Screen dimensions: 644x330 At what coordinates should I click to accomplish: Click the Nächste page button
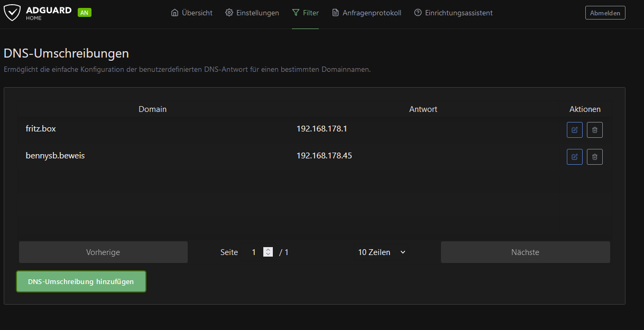point(525,252)
